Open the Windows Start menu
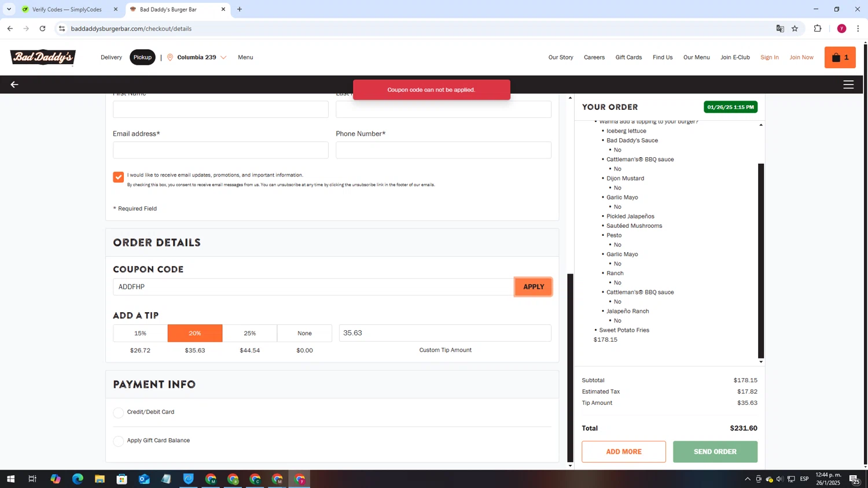 tap(10, 479)
